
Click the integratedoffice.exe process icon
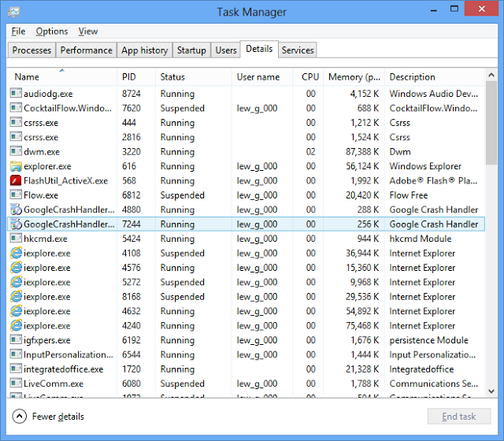click(16, 369)
